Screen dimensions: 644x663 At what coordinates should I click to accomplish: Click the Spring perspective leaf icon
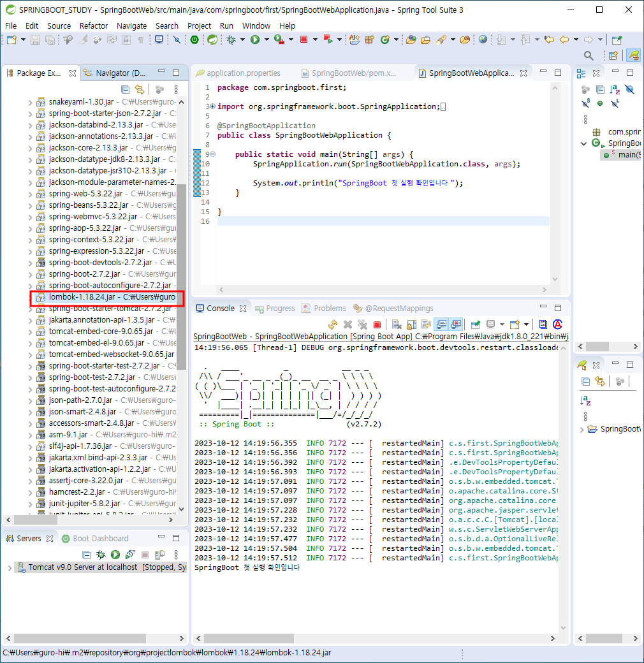tap(633, 55)
